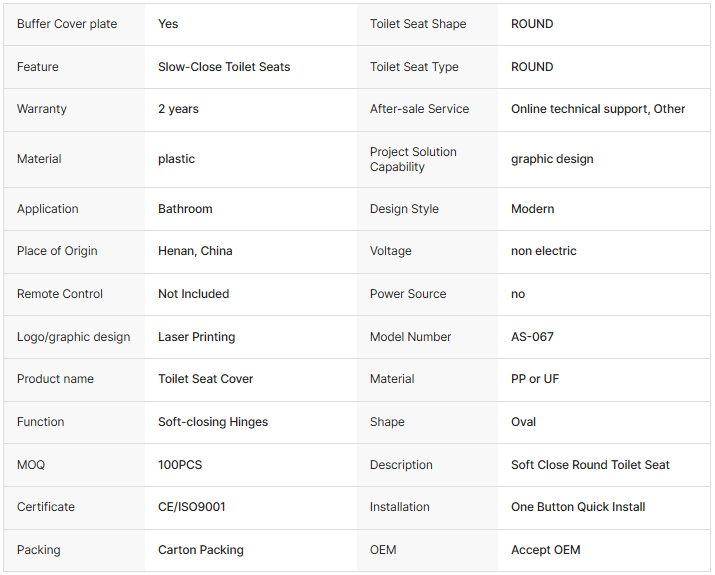Select Online technical support, Other text
The width and height of the screenshot is (715, 575).
pyautogui.click(x=598, y=109)
